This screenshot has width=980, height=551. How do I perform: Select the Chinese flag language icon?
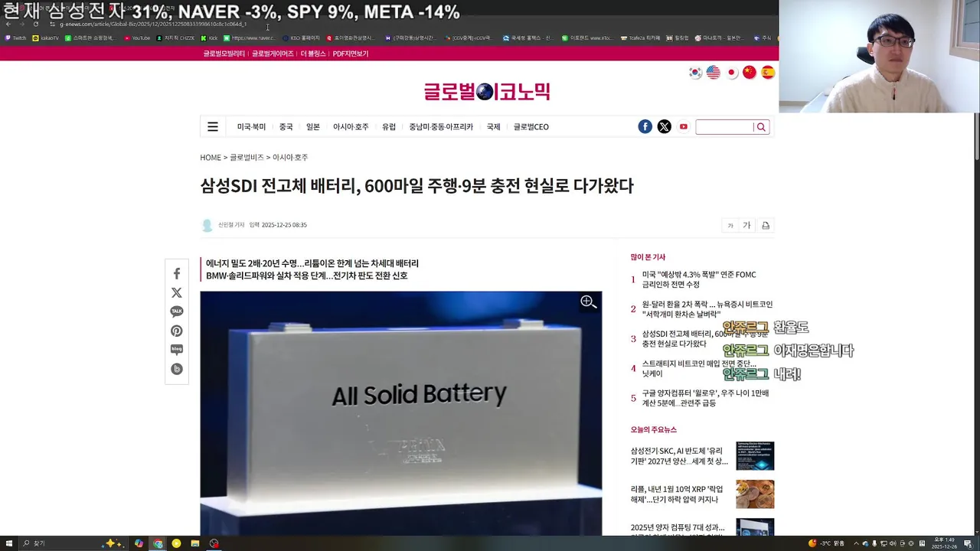click(750, 73)
